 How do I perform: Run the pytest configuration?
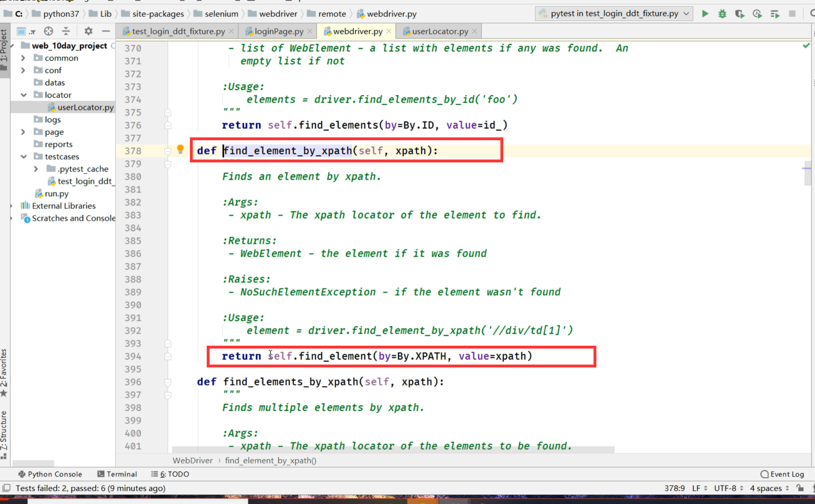tap(705, 14)
